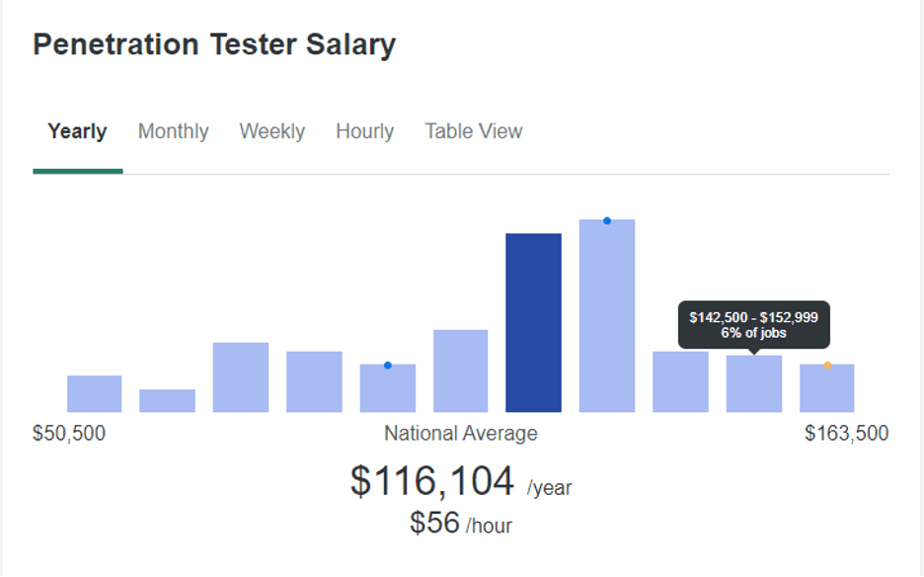The image size is (924, 577).
Task: Click the fourth salary distribution bar
Action: [x=314, y=381]
